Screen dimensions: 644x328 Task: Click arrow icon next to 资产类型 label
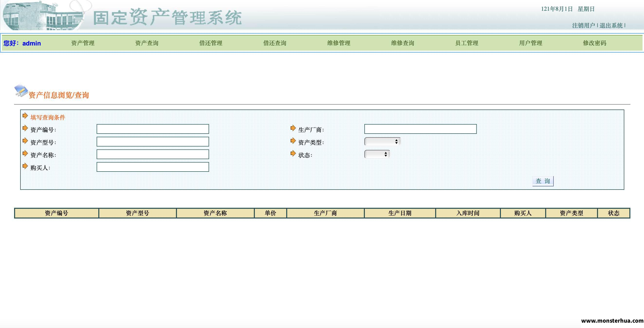coord(293,141)
